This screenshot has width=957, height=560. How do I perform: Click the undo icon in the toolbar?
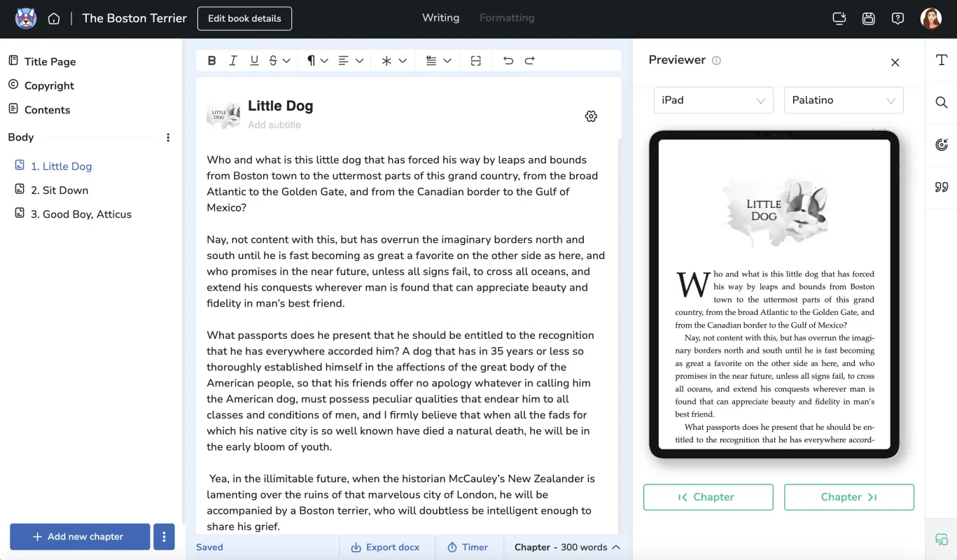pos(508,60)
